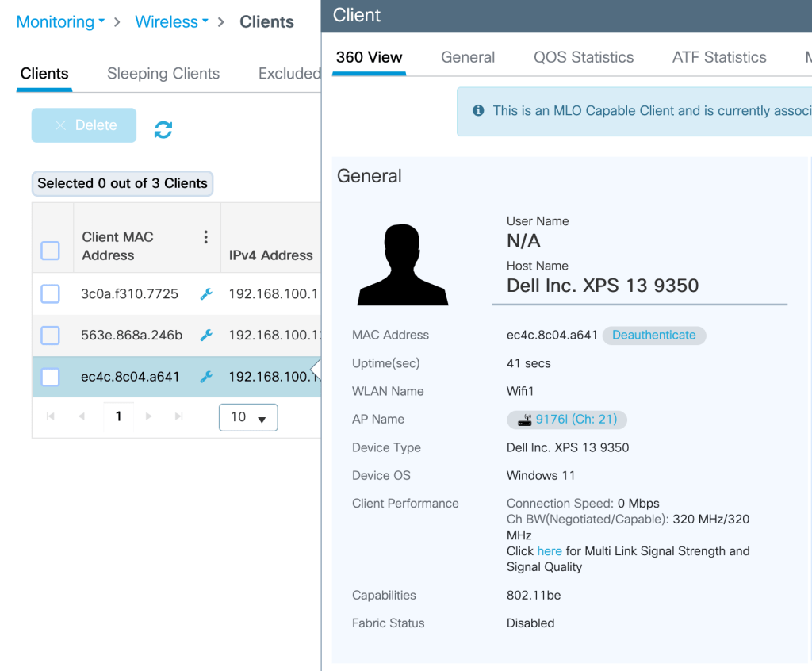Open the QOS Statistics tab

click(584, 57)
